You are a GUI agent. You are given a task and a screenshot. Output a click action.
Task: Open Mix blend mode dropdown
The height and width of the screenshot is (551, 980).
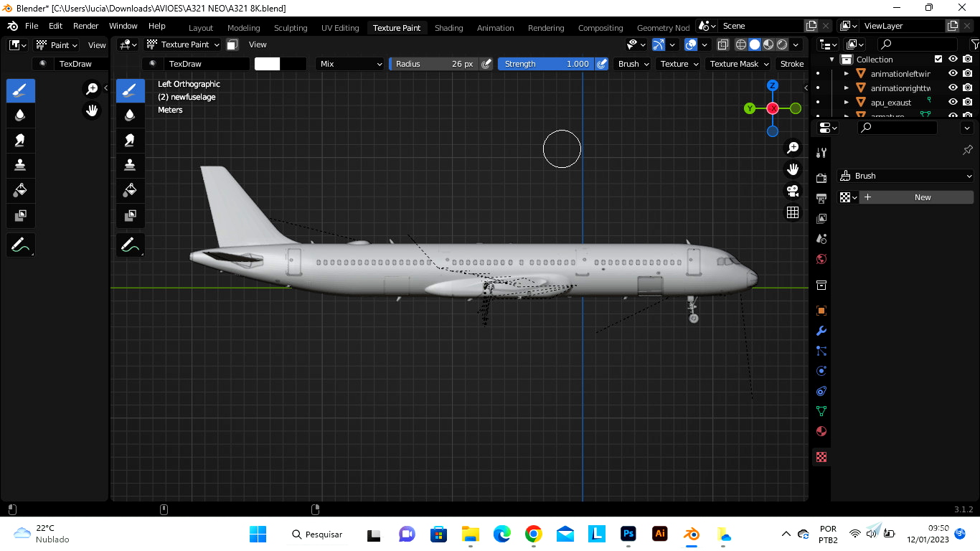click(x=351, y=64)
